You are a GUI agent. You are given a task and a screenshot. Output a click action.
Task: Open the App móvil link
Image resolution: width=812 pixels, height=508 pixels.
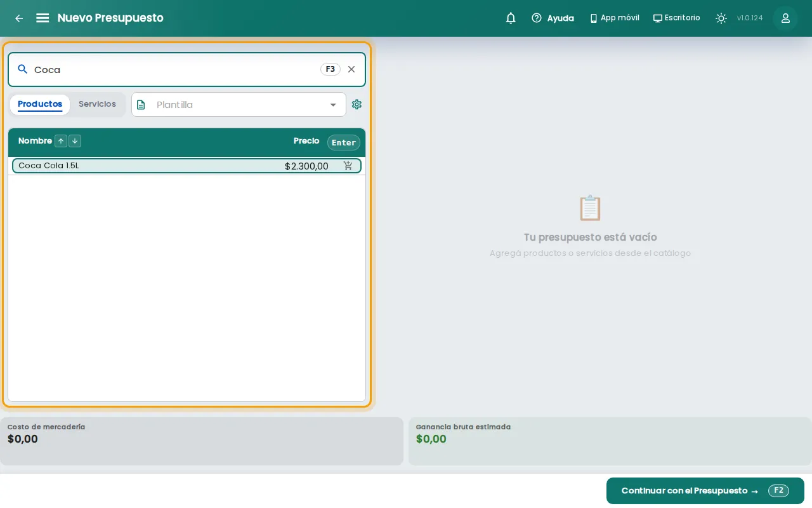614,18
